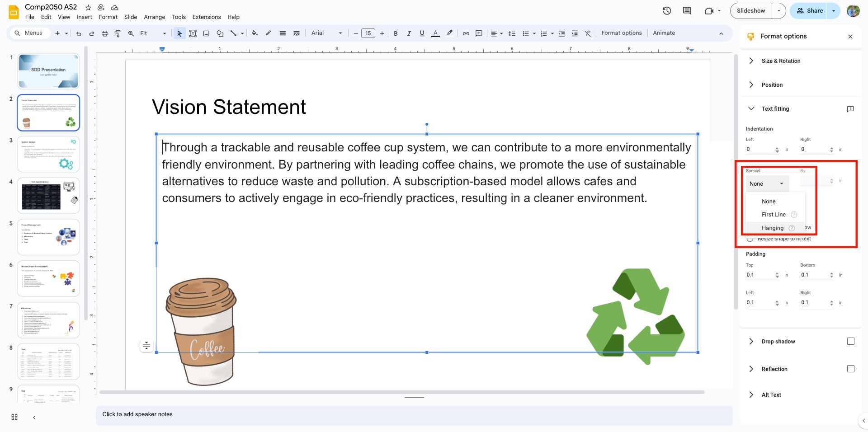Open the grid view icon at bottom

(x=14, y=418)
